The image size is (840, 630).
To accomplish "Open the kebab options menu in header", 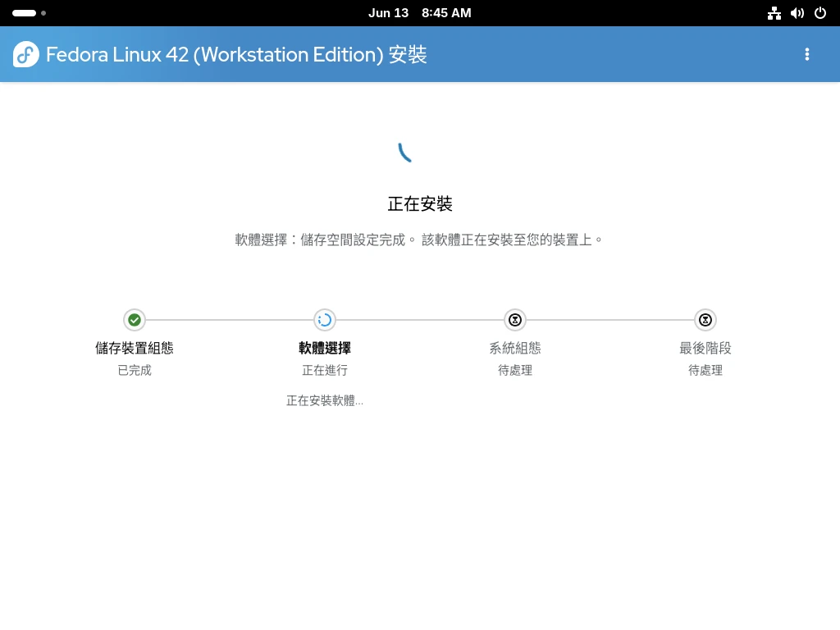I will [807, 54].
